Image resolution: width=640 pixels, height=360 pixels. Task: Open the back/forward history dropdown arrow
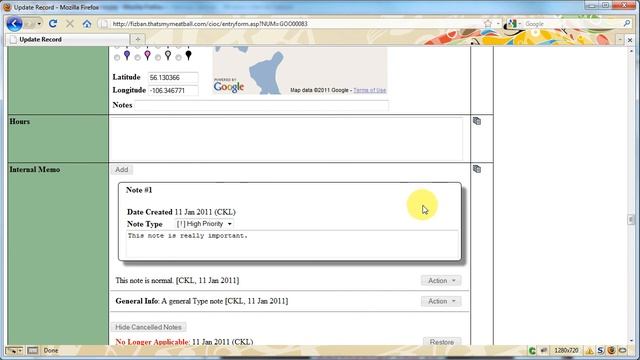click(x=39, y=24)
